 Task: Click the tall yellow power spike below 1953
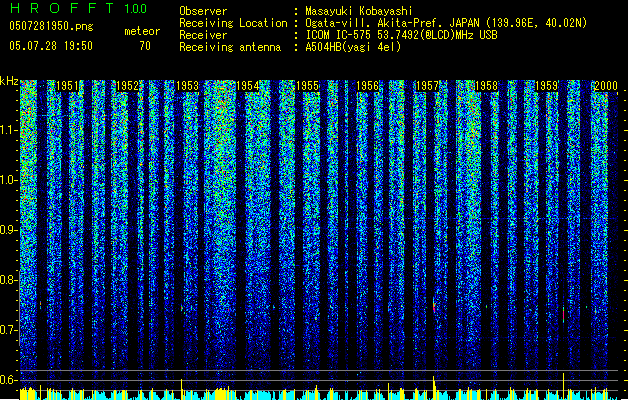[x=181, y=388]
